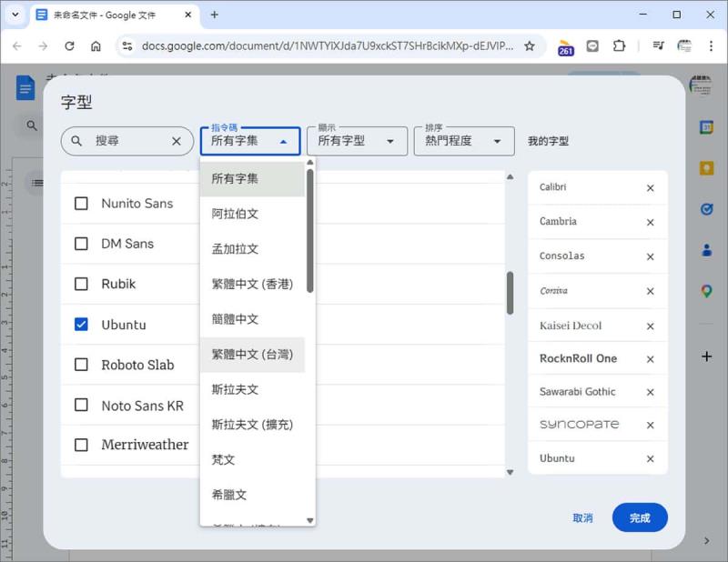Check the Rubik font checkbox
This screenshot has height=562, width=728.
(80, 284)
